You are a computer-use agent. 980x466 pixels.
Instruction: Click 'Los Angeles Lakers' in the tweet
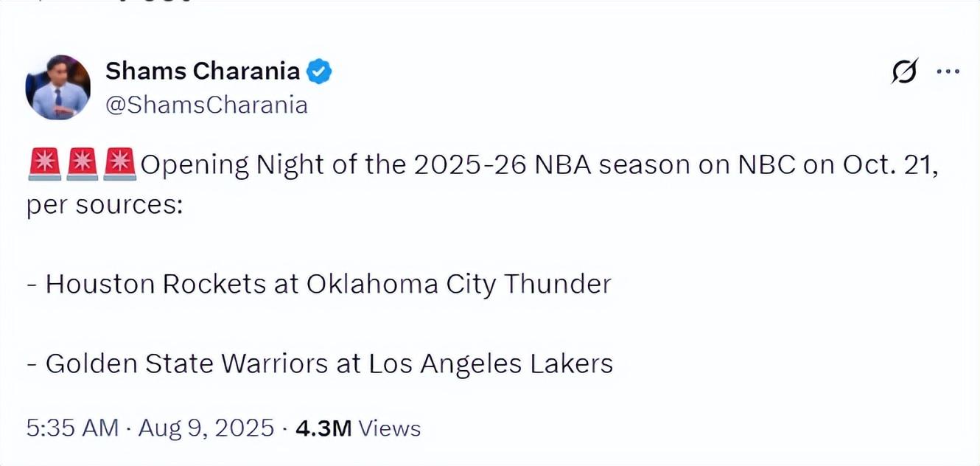pos(491,364)
